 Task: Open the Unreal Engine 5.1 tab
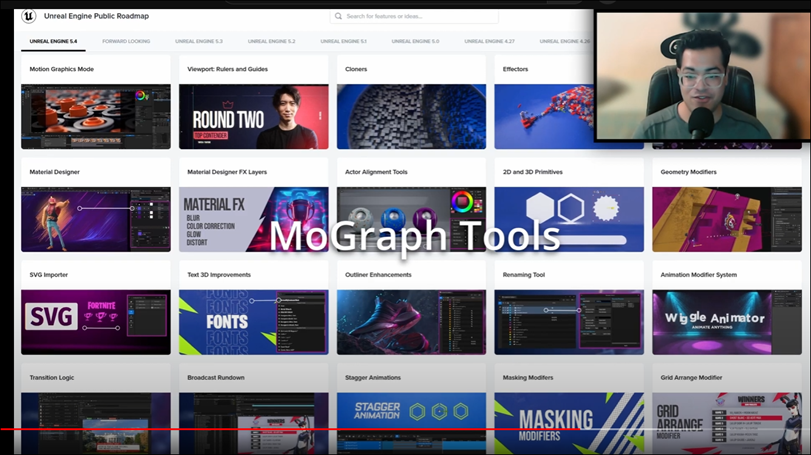[343, 41]
